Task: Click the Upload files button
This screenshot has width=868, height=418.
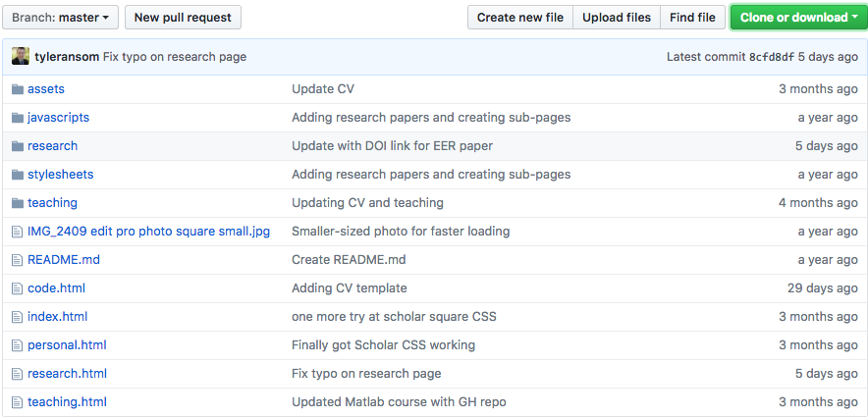Action: click(616, 18)
